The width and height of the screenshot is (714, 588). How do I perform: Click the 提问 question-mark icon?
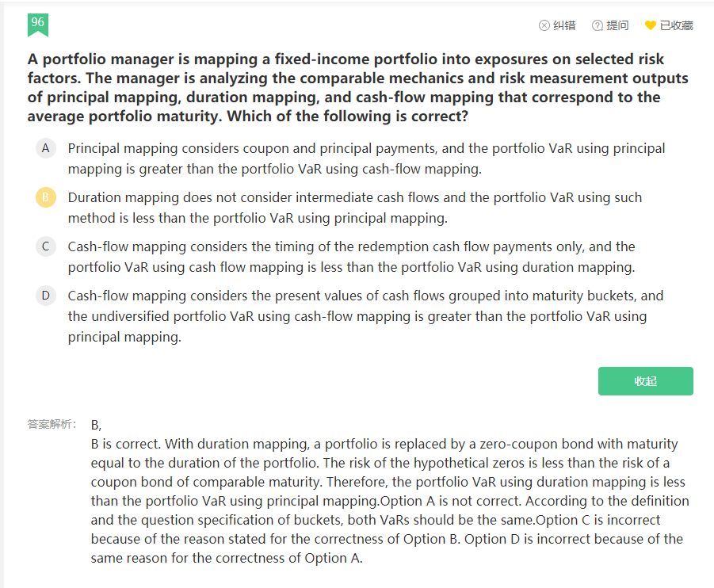coord(598,25)
